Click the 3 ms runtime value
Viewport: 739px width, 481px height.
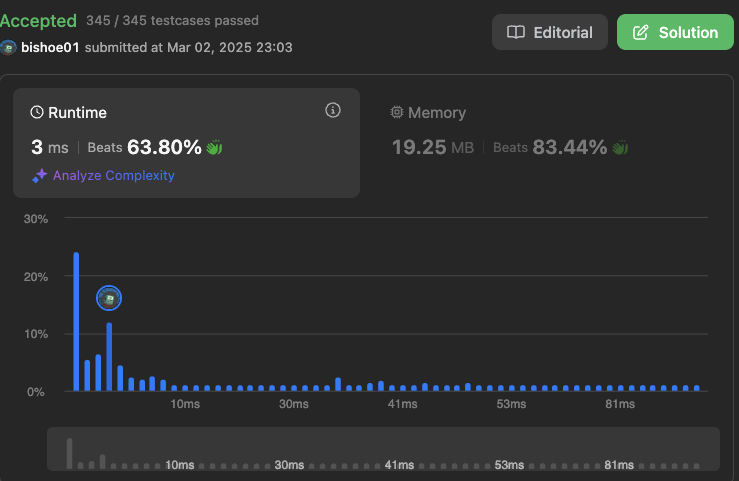tap(49, 147)
